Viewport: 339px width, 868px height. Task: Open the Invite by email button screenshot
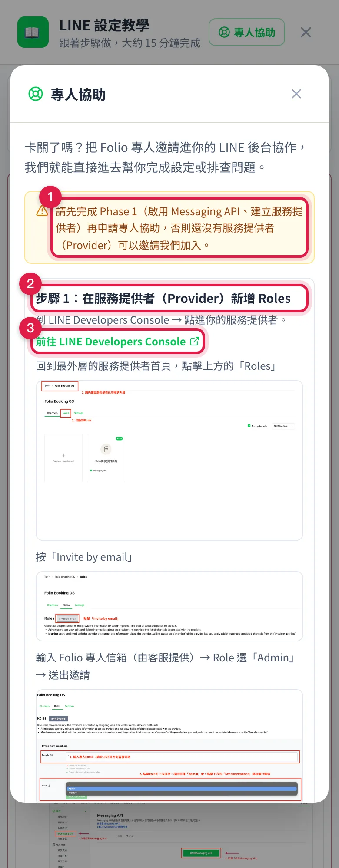(x=169, y=606)
